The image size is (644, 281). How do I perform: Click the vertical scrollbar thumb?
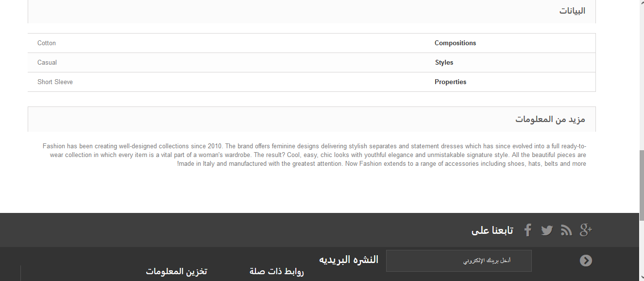click(x=642, y=185)
